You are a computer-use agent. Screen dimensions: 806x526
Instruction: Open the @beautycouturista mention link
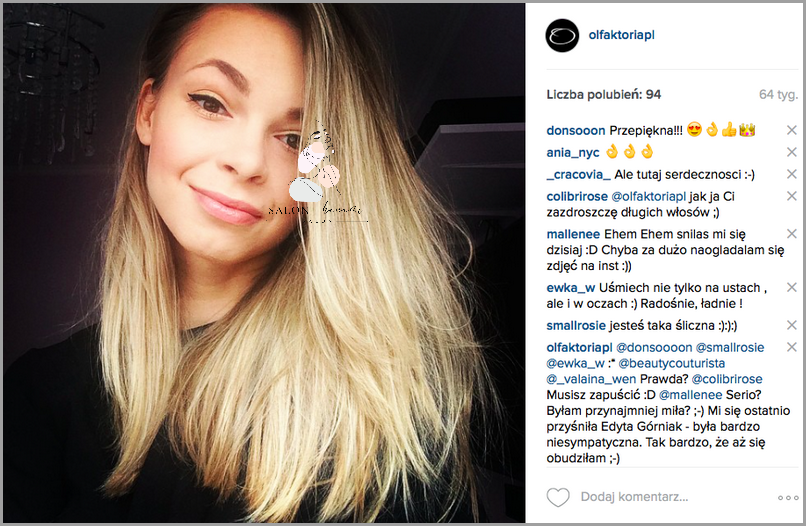[x=671, y=364]
